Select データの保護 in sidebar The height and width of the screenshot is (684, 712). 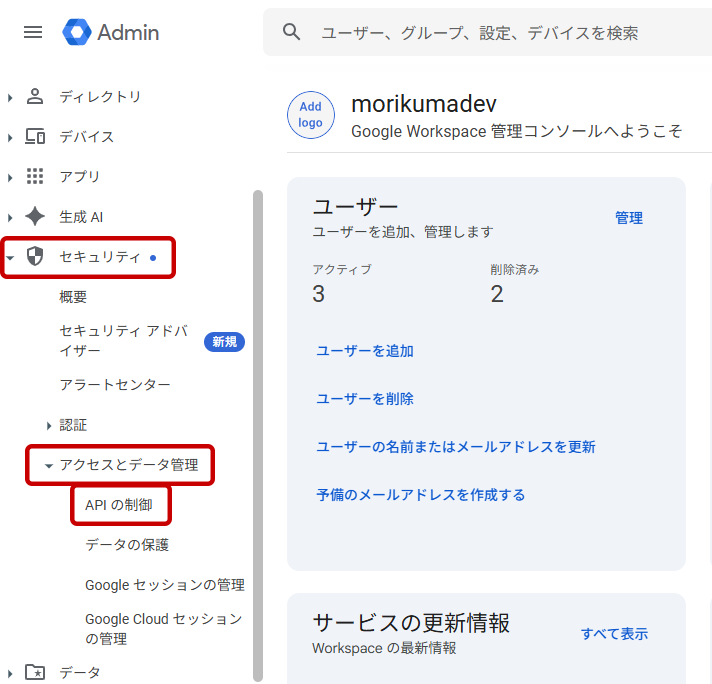(x=127, y=545)
